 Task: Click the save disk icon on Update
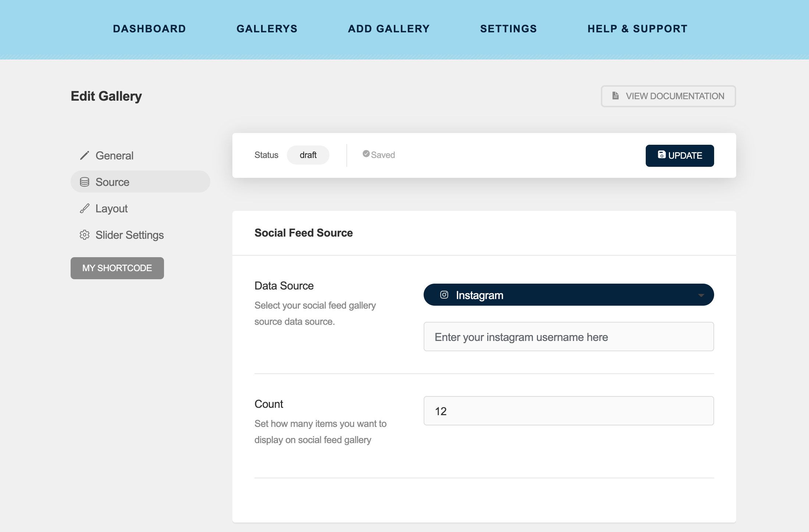click(662, 155)
